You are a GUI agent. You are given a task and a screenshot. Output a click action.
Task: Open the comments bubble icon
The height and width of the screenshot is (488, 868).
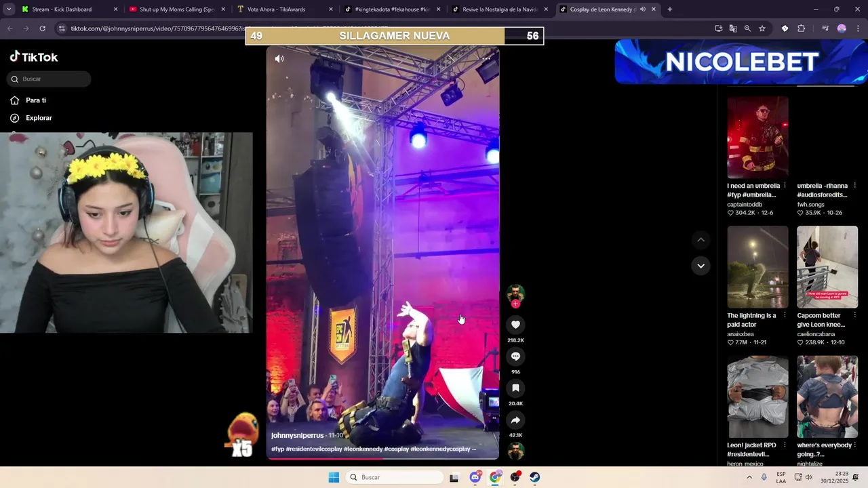[x=515, y=357]
